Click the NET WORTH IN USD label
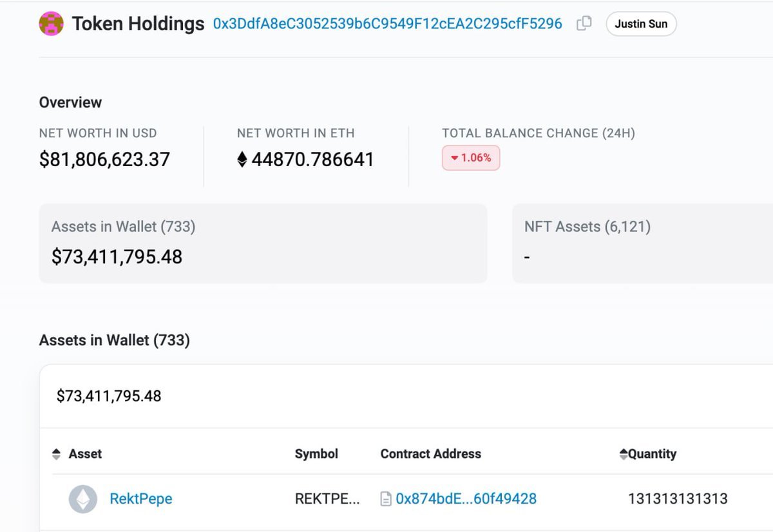The height and width of the screenshot is (532, 773). tap(98, 133)
